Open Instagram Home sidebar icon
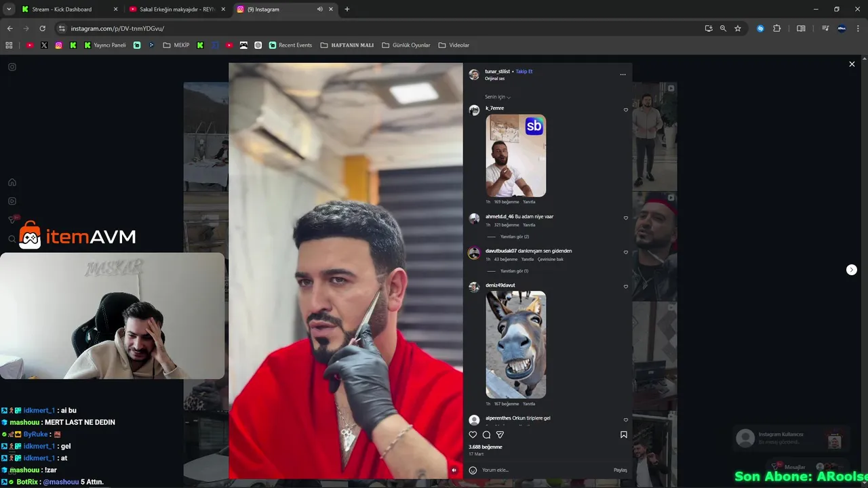868x488 pixels. 12,182
